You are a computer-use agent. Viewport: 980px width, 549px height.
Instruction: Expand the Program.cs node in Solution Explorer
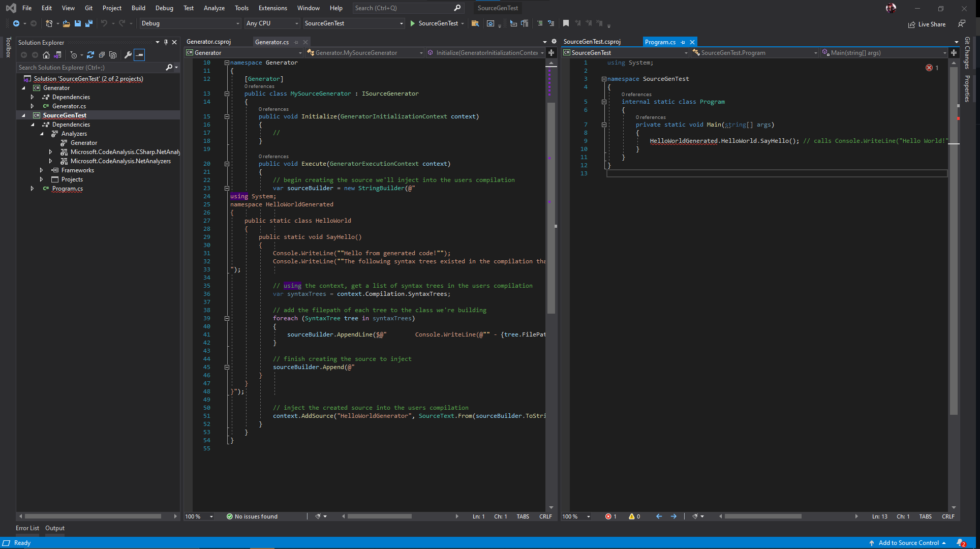click(x=33, y=189)
